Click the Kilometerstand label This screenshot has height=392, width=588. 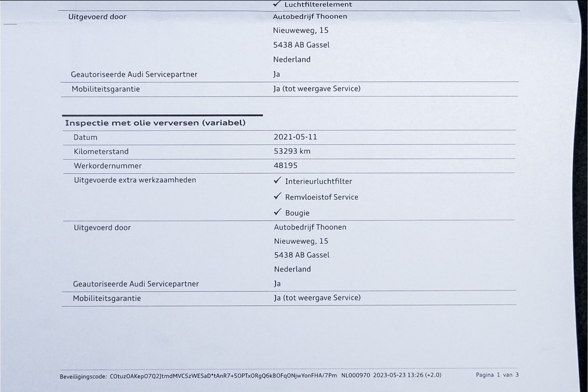pyautogui.click(x=101, y=151)
